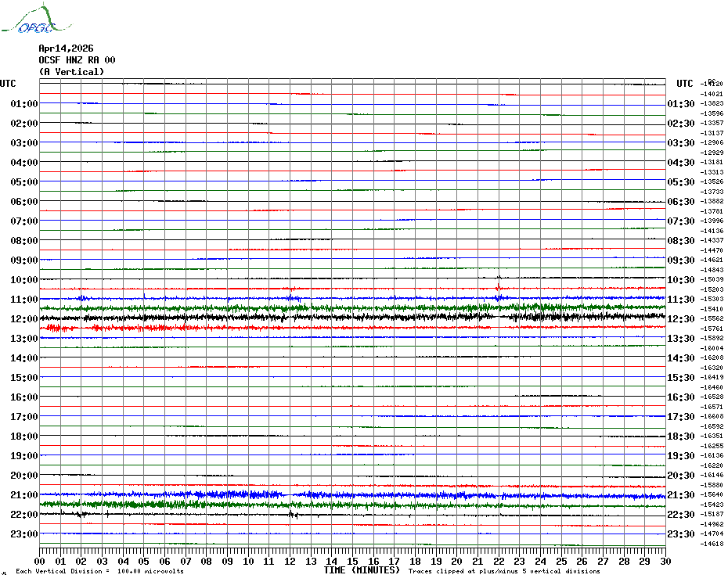This screenshot has width=728, height=582.
Task: Click the right time label '06:30'
Action: coord(681,201)
